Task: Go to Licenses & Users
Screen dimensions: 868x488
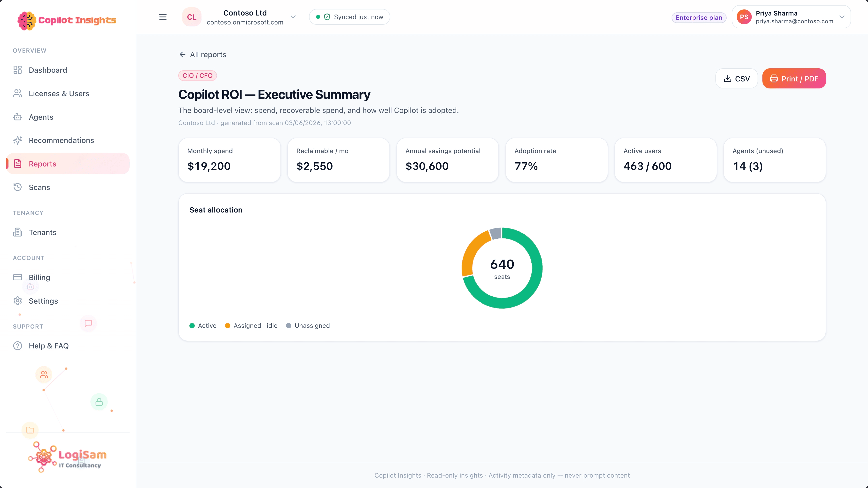Action: click(68, 93)
